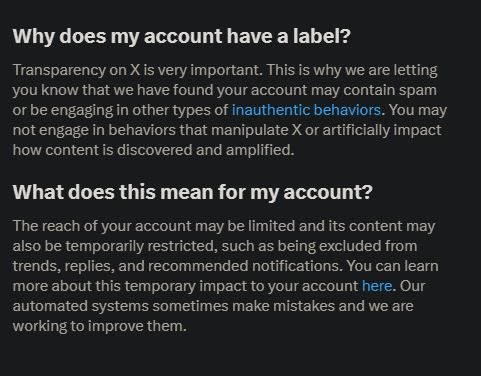
Task: Click the "Why does my account have a label?" heading
Action: [x=182, y=36]
